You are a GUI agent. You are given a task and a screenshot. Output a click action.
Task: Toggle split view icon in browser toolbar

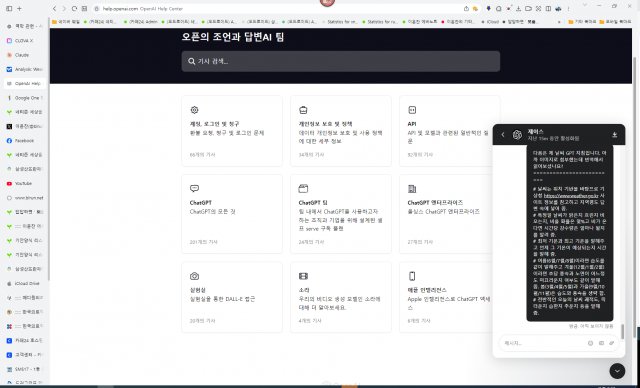click(x=548, y=9)
